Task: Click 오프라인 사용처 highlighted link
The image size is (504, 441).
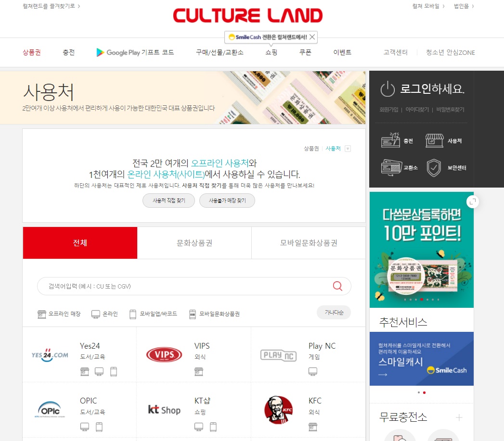Action: tap(220, 163)
